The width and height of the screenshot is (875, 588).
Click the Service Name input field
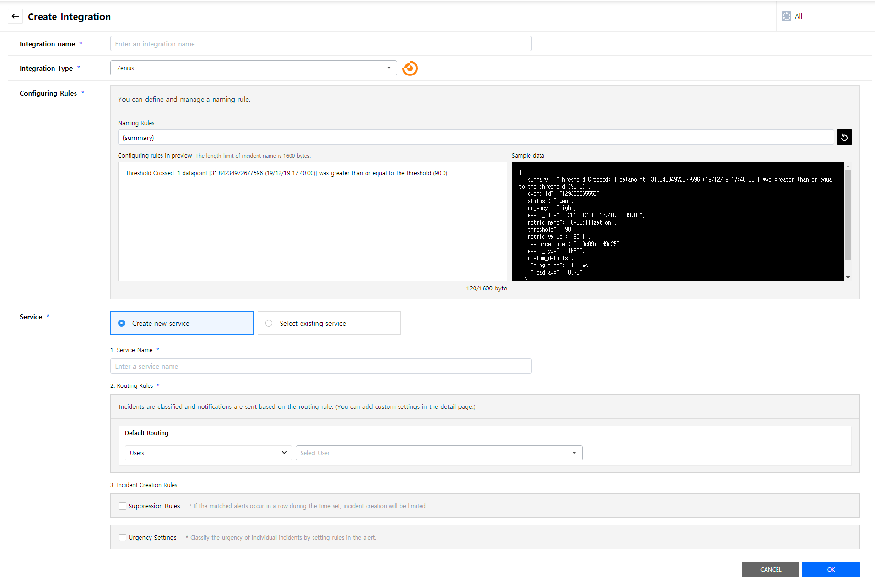coord(321,366)
